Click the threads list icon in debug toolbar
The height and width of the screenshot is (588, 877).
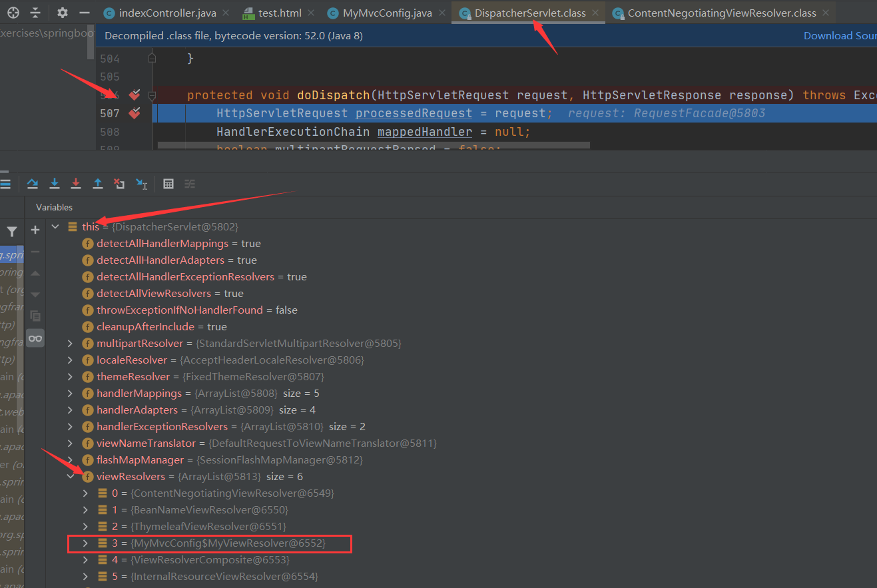(5, 184)
